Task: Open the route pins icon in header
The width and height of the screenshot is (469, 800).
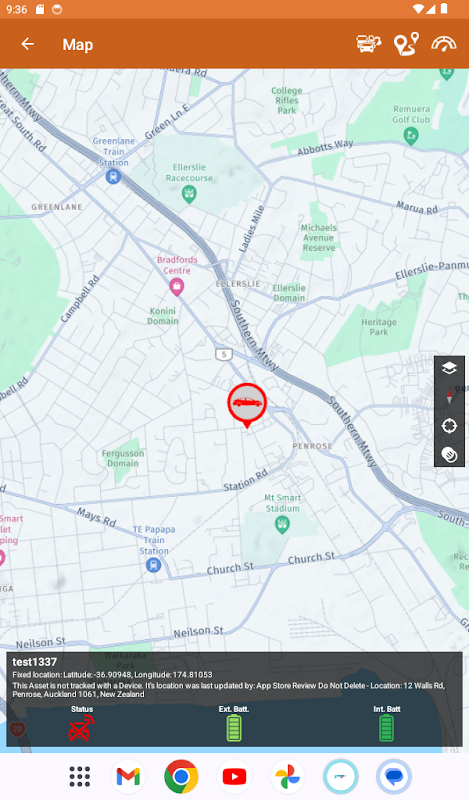Action: tap(407, 44)
